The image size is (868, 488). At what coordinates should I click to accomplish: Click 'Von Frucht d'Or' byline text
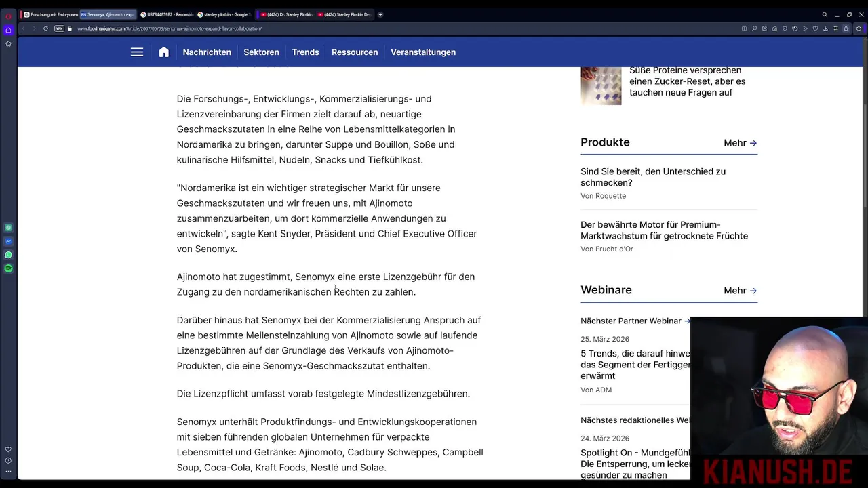click(x=607, y=249)
